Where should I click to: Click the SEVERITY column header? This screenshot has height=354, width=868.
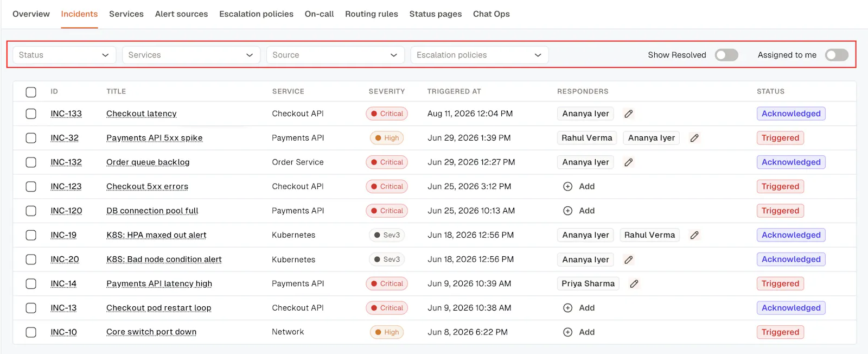tap(387, 92)
